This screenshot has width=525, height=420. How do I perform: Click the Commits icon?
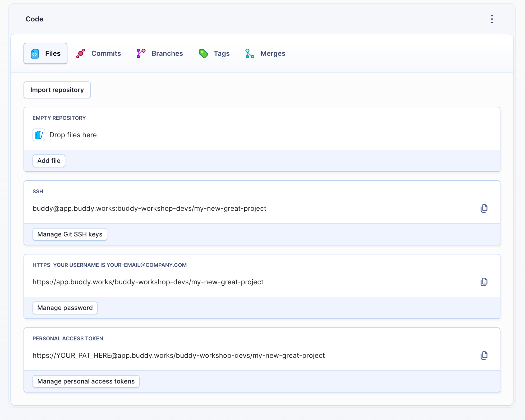tap(81, 53)
